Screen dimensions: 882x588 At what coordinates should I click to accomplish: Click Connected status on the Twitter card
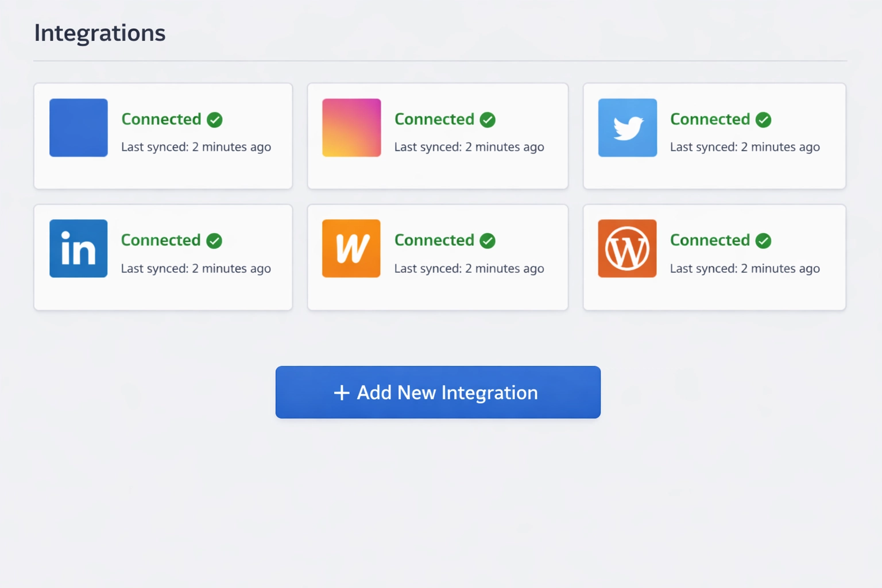click(x=710, y=119)
